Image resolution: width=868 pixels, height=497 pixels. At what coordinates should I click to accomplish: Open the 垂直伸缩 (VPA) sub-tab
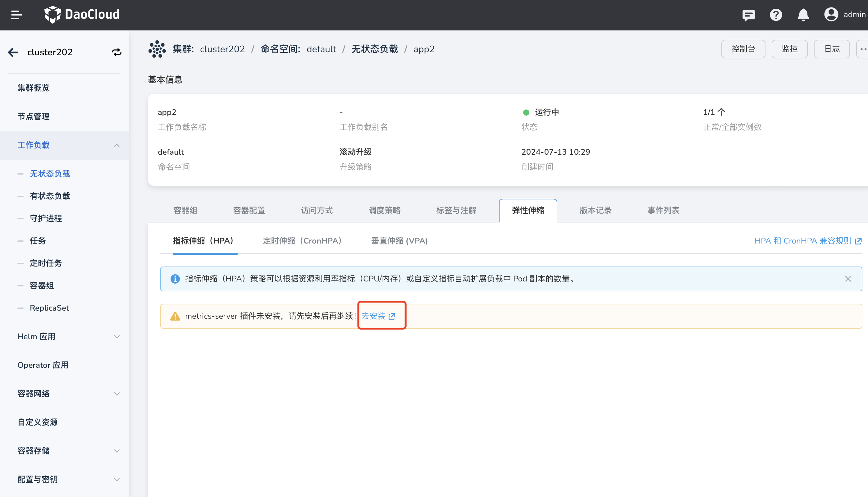pyautogui.click(x=399, y=241)
